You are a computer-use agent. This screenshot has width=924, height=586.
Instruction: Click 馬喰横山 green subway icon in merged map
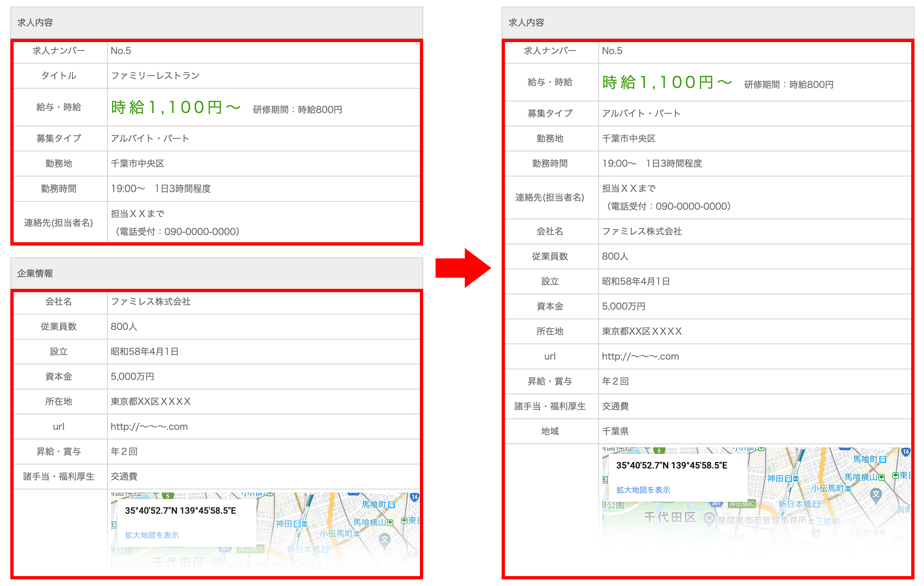[x=881, y=477]
